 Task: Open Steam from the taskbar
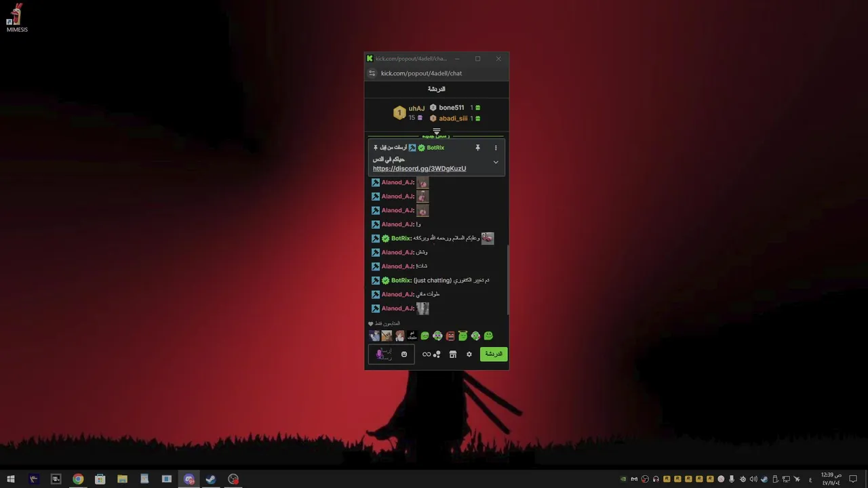tap(211, 479)
